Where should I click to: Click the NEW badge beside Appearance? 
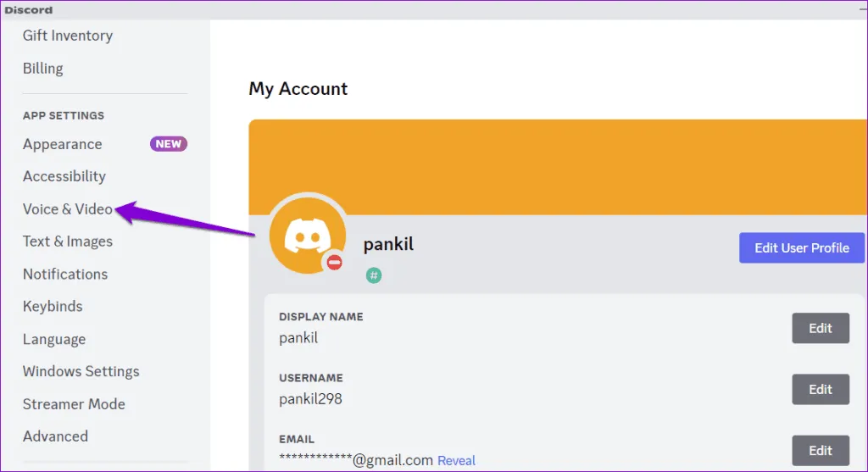pos(168,144)
